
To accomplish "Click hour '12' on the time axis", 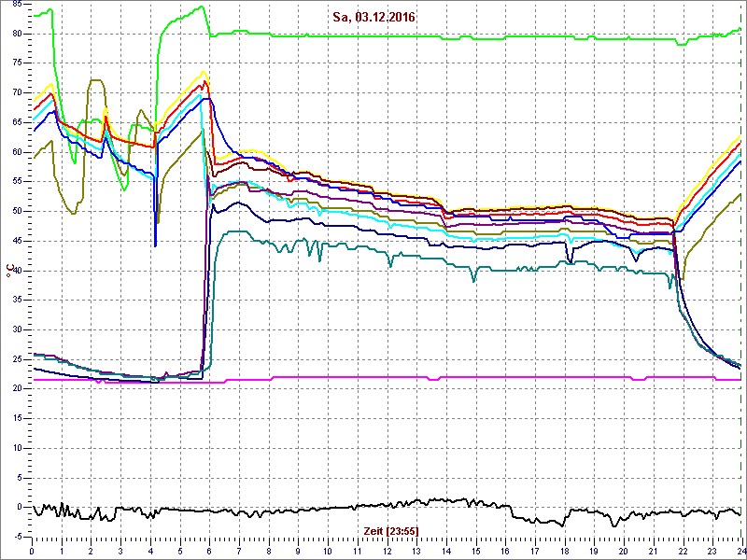I will coord(387,550).
